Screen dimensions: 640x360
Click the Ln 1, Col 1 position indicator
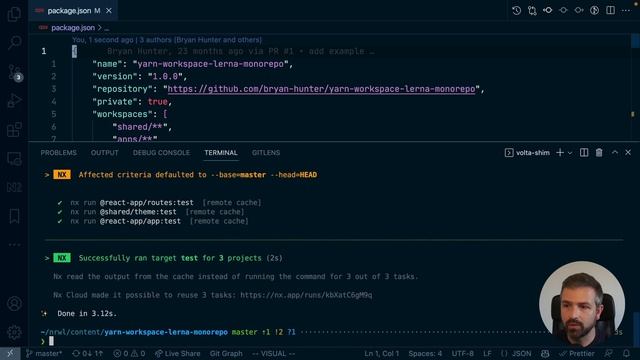point(382,353)
